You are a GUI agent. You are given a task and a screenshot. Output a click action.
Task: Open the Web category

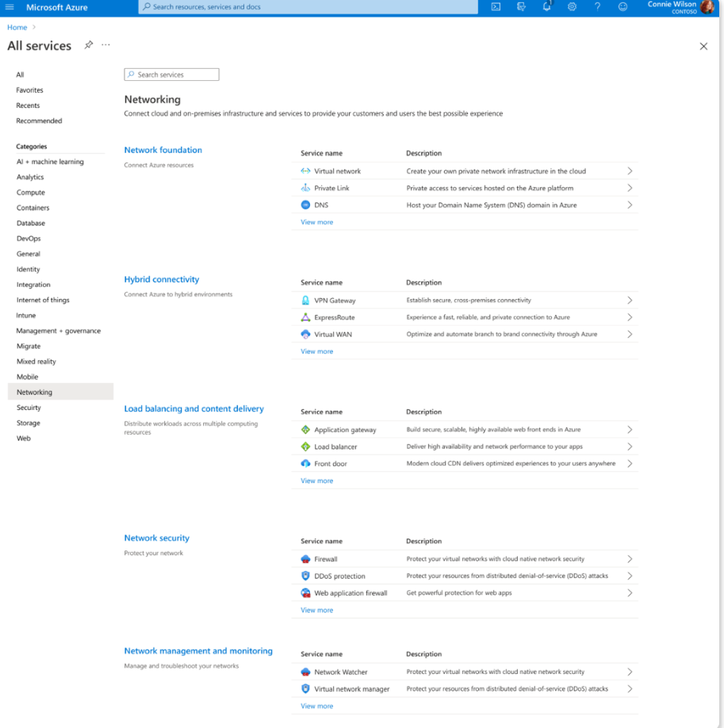point(24,439)
